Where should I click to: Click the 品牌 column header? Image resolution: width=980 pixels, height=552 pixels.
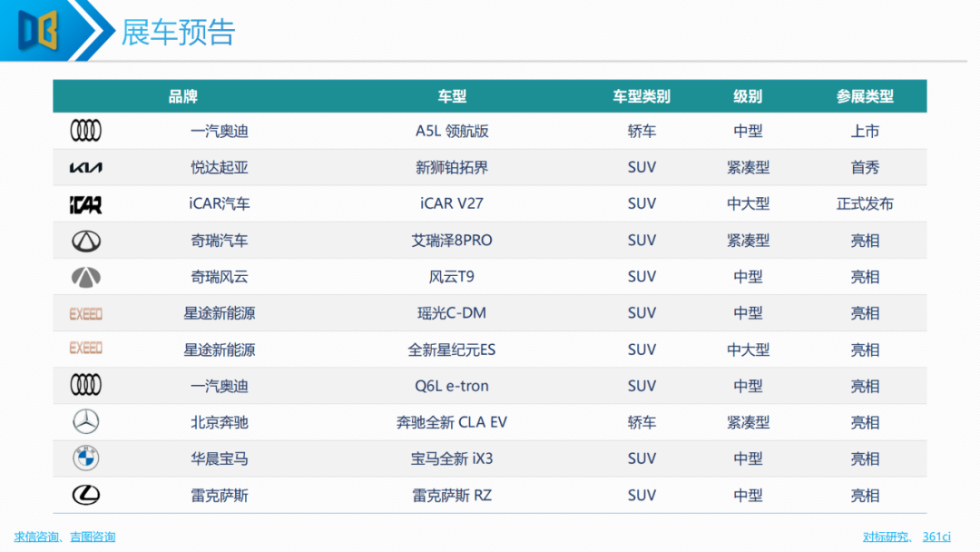point(183,96)
